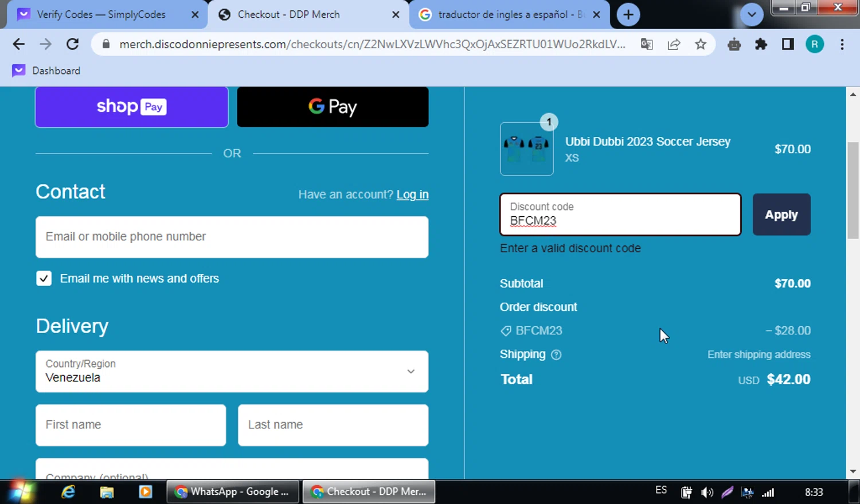Pay with Google Pay
The image size is (860, 504).
333,107
